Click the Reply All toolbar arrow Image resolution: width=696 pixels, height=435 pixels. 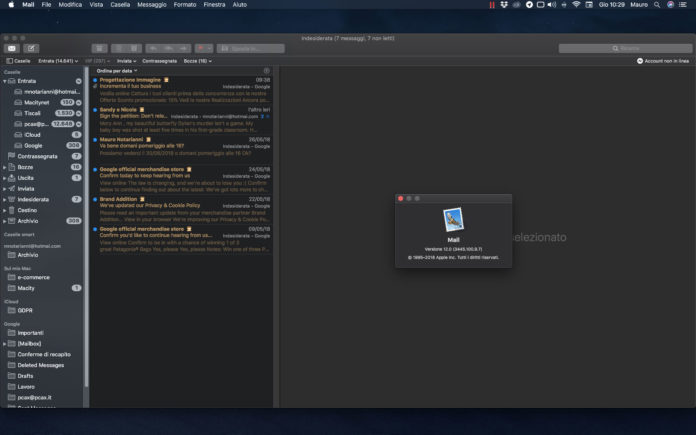click(x=168, y=48)
